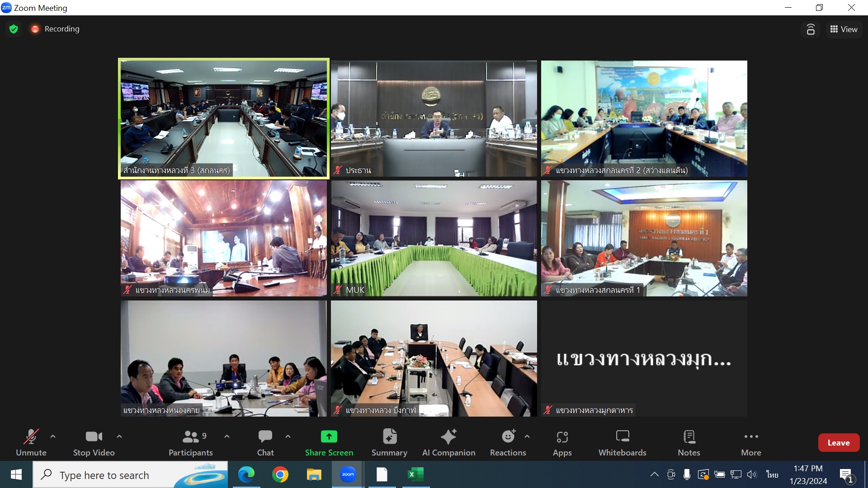This screenshot has width=868, height=488.
Task: Expand arrow next to Participants
Action: coord(227,436)
